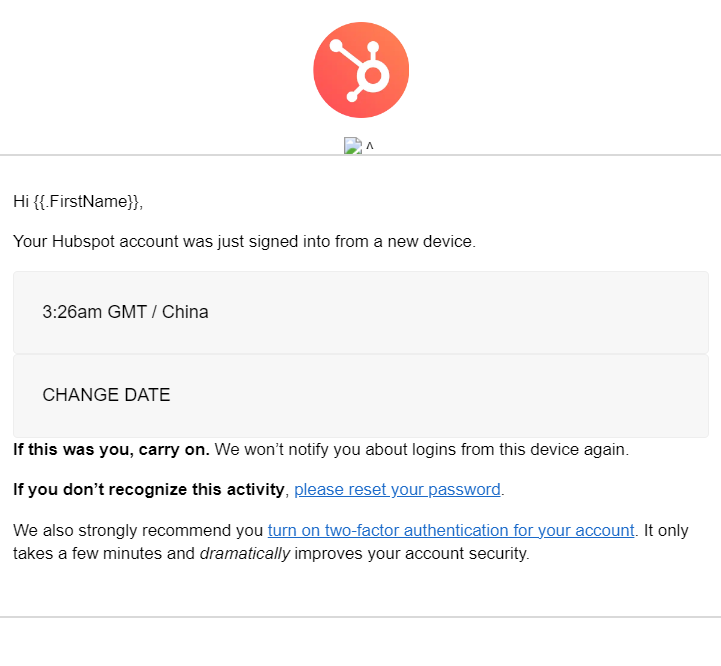The width and height of the screenshot is (721, 666).
Task: Click the caret symbol beside broken image
Action: [x=370, y=146]
